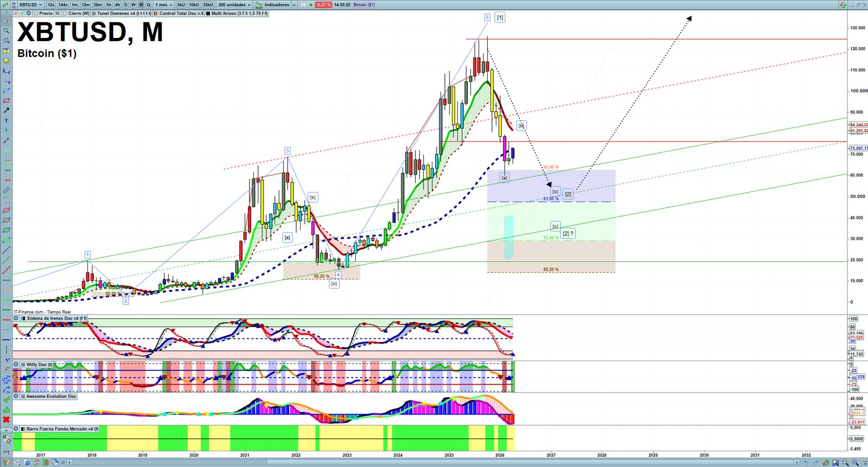This screenshot has width=868, height=467.
Task: Select the speech bubble text tool
Action: coord(7,130)
